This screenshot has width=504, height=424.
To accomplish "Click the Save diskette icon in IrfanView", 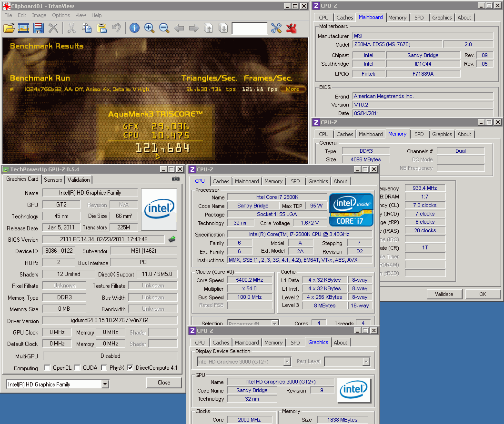I will [x=39, y=28].
